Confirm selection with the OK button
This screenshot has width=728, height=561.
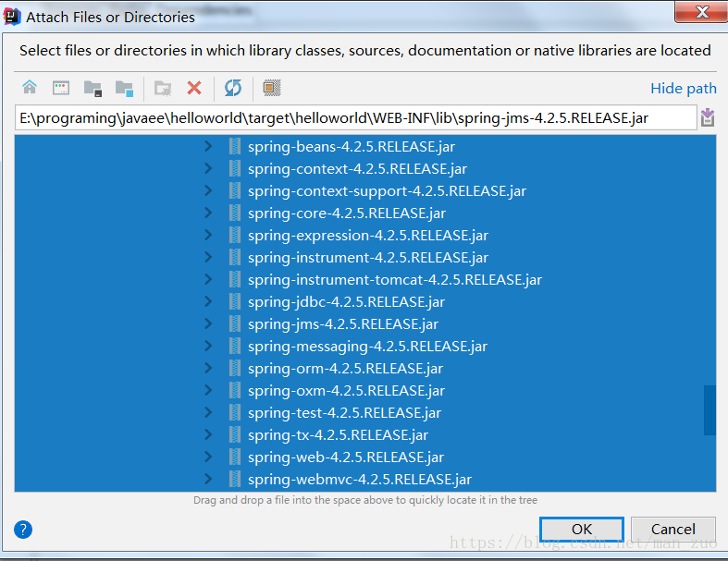[582, 529]
